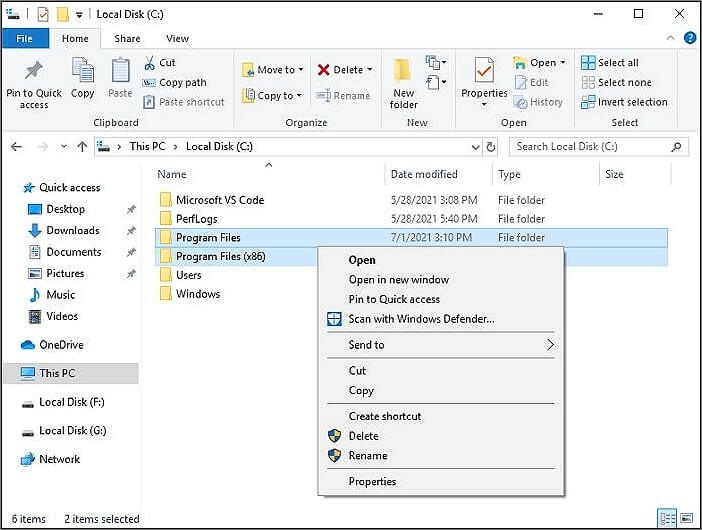Click the Search Local Disk (C:) field
Image resolution: width=702 pixels, height=530 pixels.
point(590,146)
